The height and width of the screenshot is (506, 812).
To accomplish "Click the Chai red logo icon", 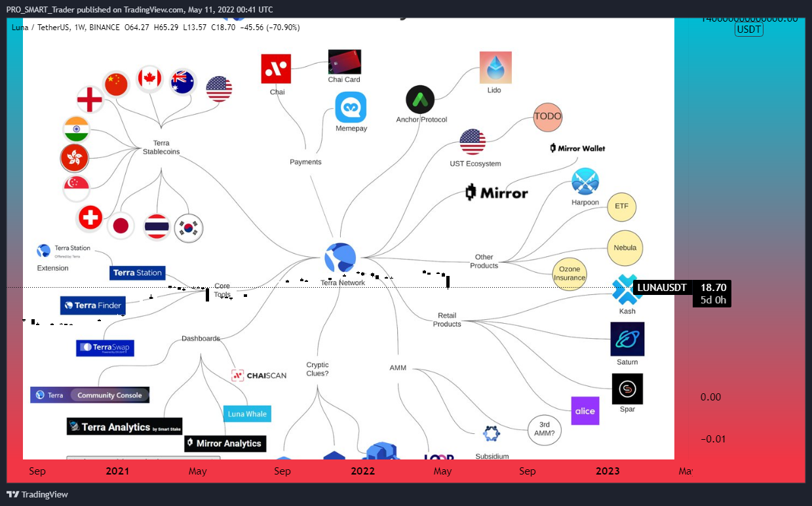I will 276,69.
